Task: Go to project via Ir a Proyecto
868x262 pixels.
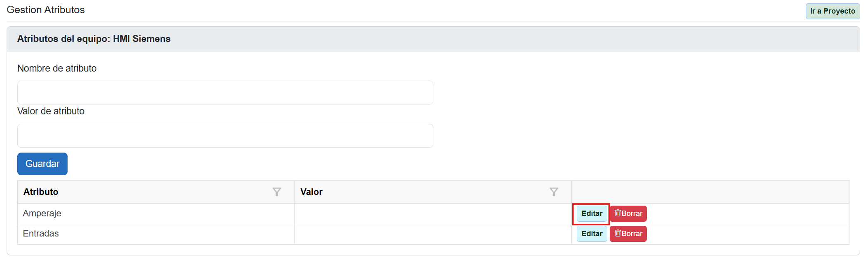Action: (x=832, y=11)
